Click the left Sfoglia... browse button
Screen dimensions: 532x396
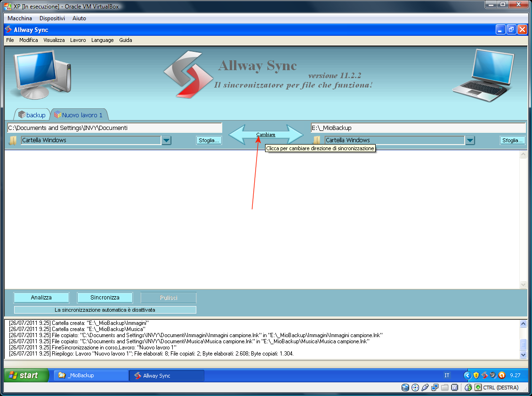pos(209,140)
